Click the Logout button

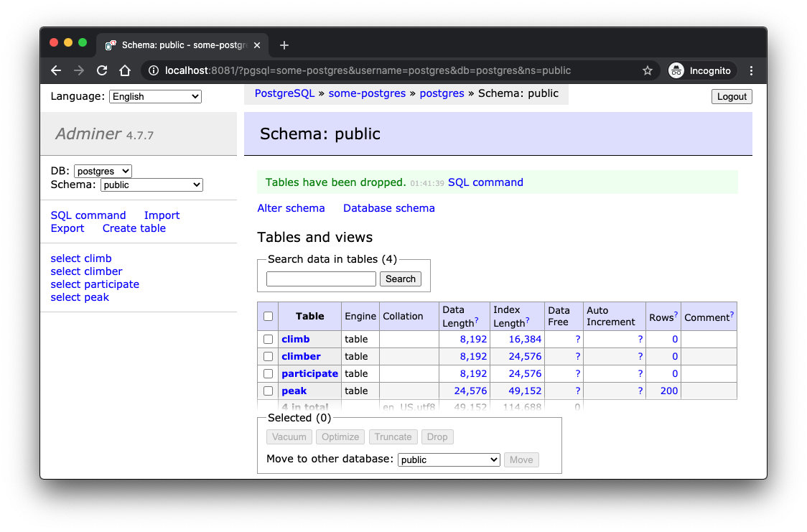[732, 97]
